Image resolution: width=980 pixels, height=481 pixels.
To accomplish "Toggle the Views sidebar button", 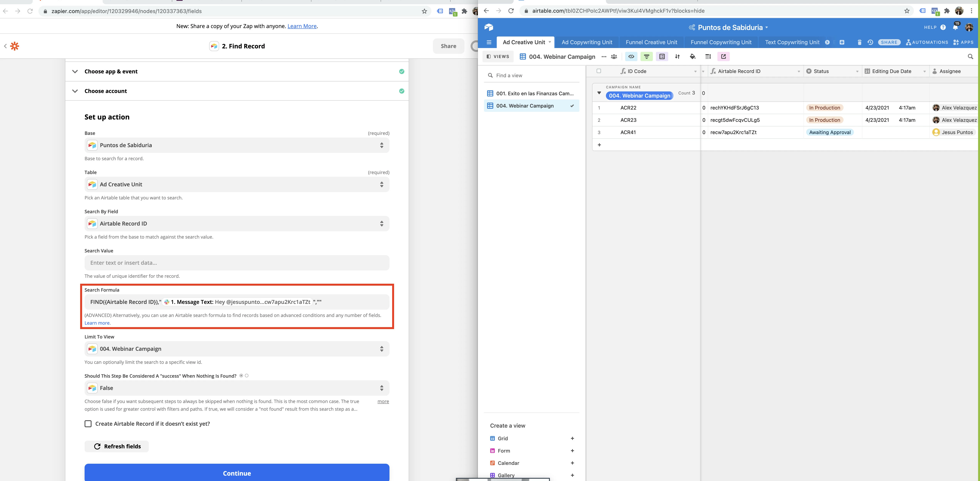I will point(498,57).
